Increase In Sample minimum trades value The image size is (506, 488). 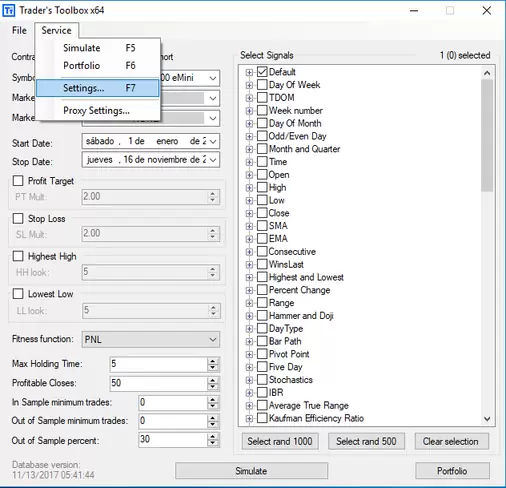[x=213, y=399]
